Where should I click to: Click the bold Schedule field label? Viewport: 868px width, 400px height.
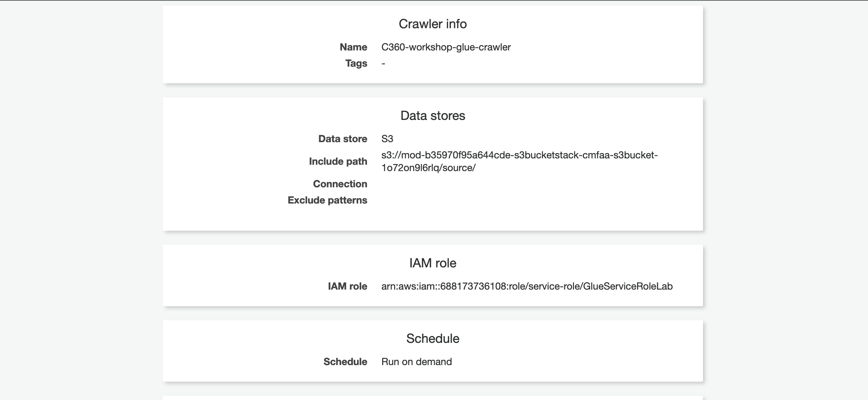(345, 362)
